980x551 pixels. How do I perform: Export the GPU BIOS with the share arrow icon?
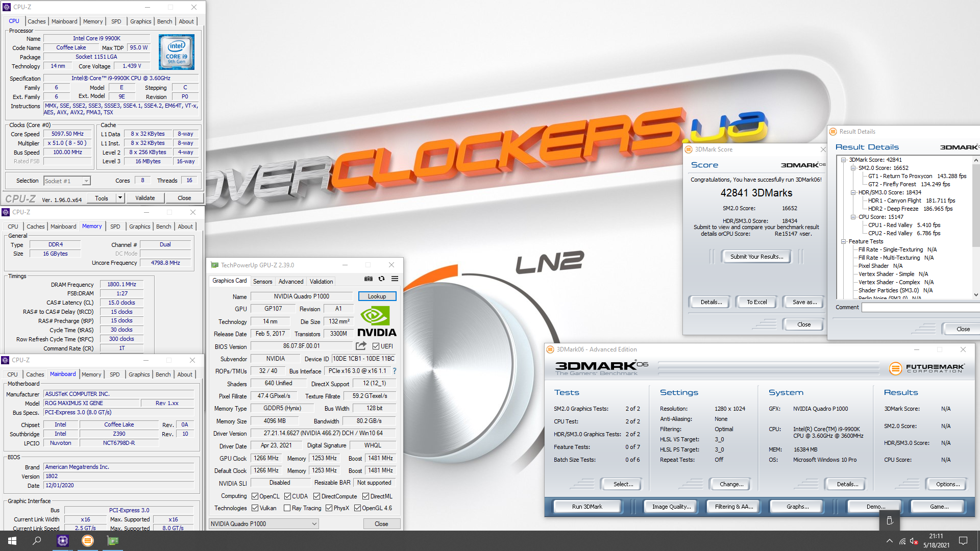pos(361,346)
